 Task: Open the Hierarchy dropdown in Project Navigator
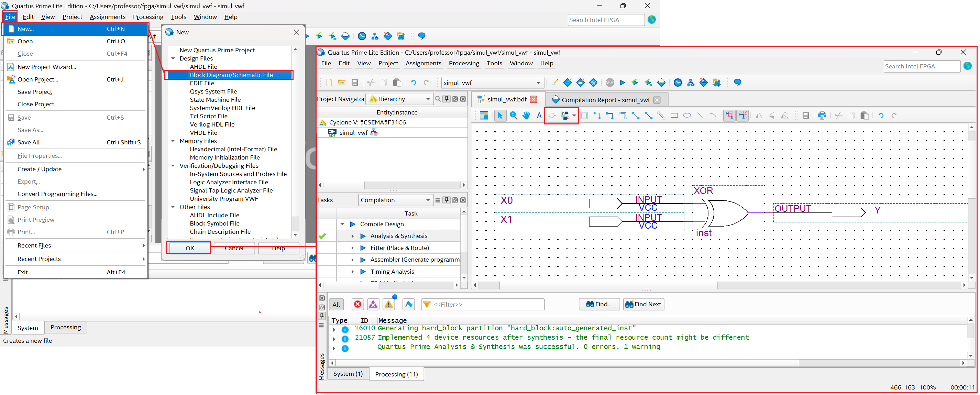[399, 99]
